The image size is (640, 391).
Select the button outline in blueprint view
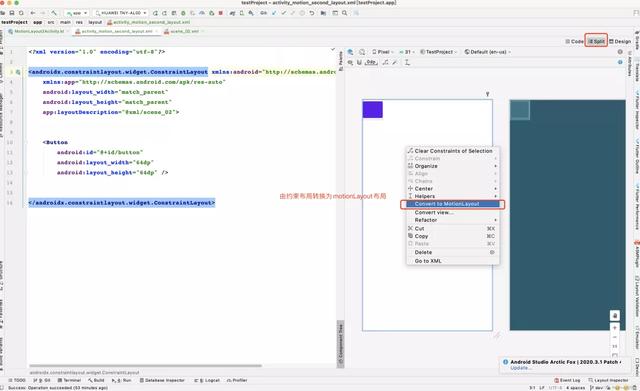click(x=520, y=110)
